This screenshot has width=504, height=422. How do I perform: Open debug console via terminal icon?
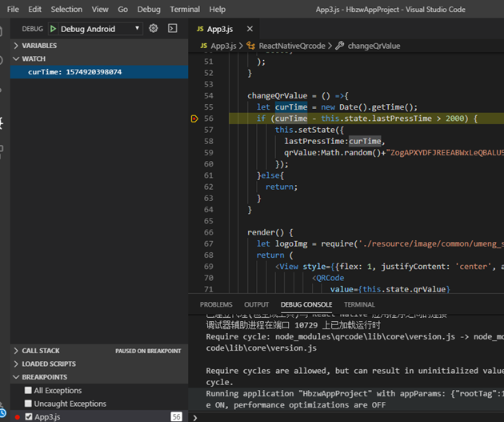pyautogui.click(x=173, y=28)
